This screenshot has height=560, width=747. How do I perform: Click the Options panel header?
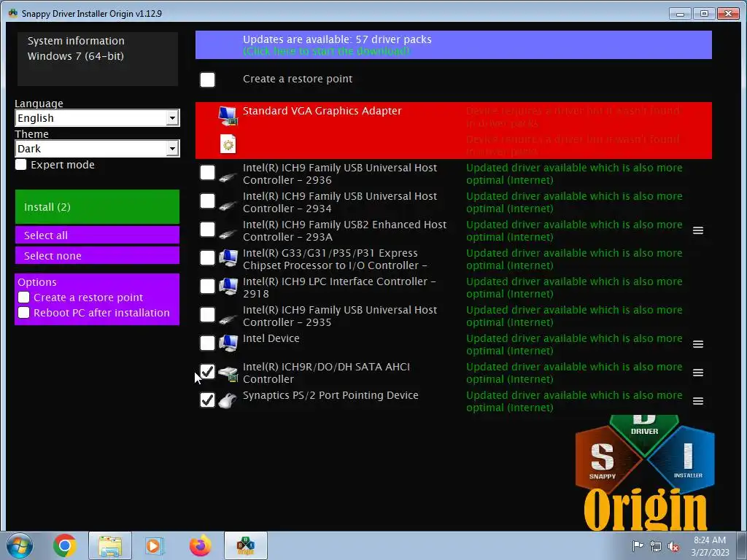37,282
